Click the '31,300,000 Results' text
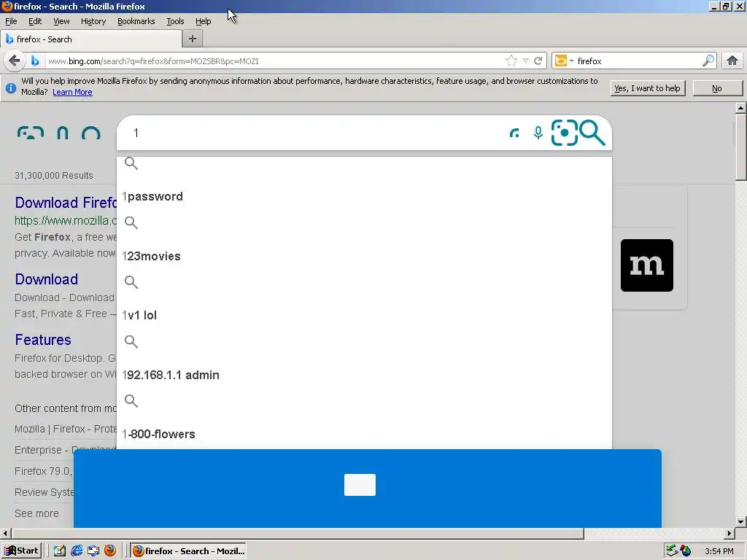Image resolution: width=747 pixels, height=560 pixels. tap(54, 175)
